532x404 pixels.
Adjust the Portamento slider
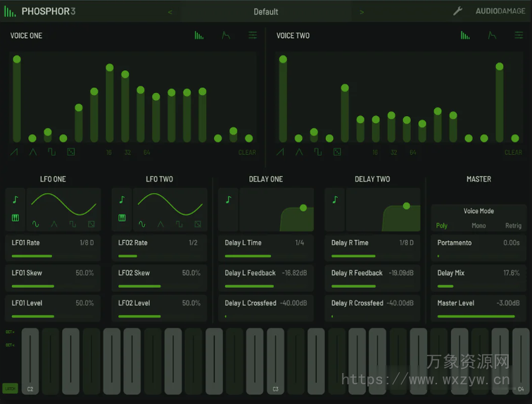click(x=479, y=256)
